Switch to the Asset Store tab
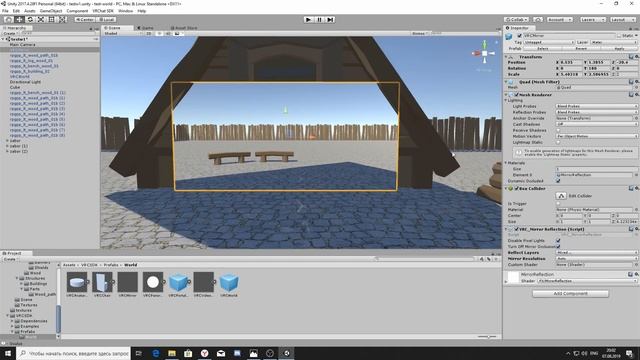 [184, 28]
